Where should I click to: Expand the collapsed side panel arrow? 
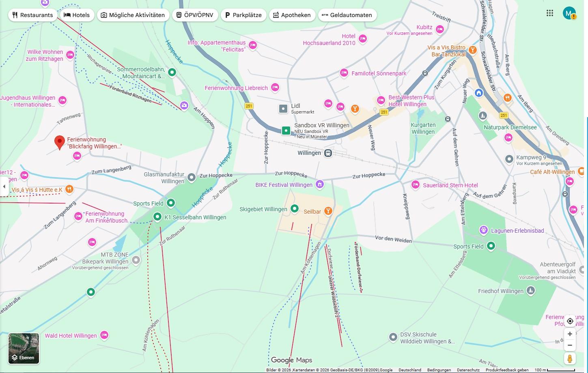[4, 186]
